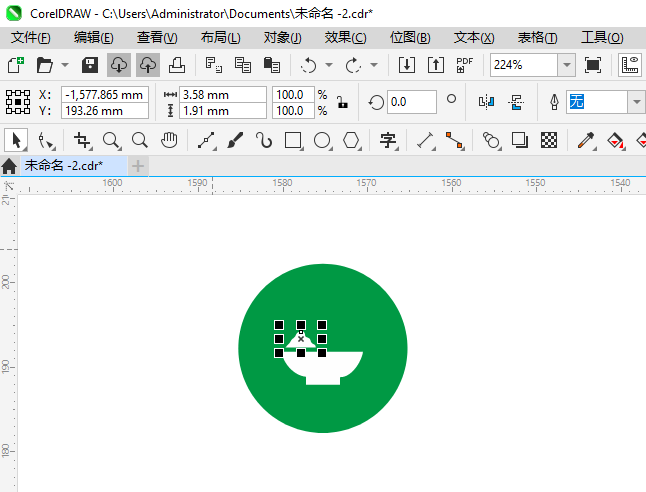Click the Y position field

coord(105,110)
